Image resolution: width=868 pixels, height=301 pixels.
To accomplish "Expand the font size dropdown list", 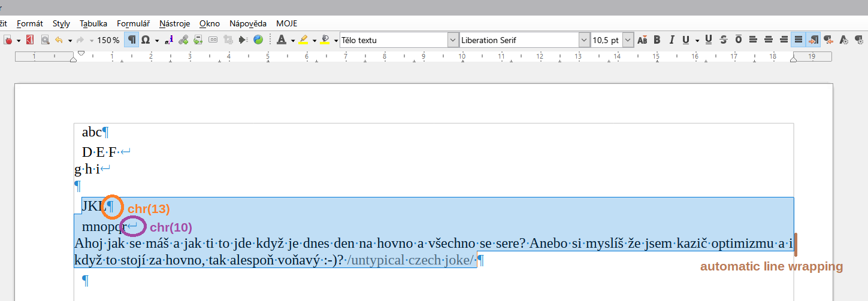I will click(x=628, y=40).
